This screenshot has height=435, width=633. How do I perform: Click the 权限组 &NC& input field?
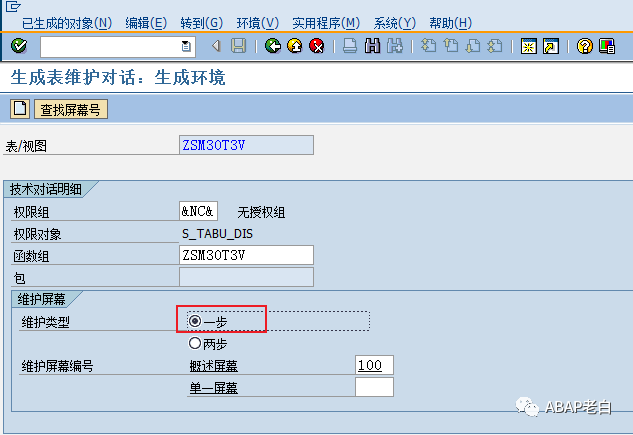click(x=198, y=211)
